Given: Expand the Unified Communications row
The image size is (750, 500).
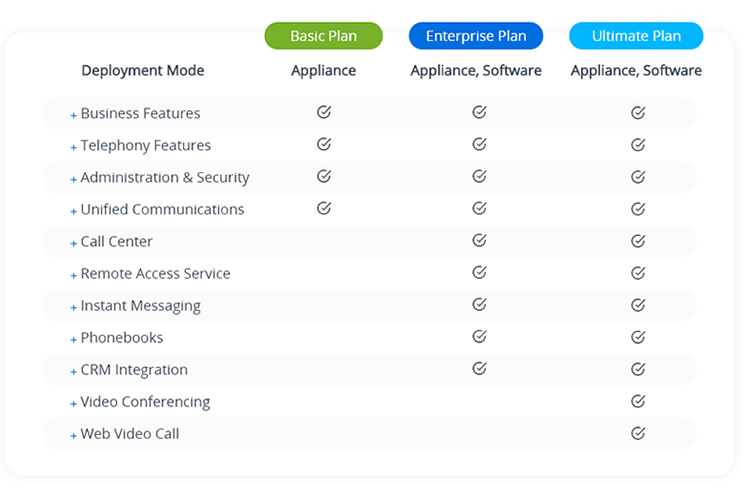Looking at the screenshot, I should pyautogui.click(x=74, y=211).
